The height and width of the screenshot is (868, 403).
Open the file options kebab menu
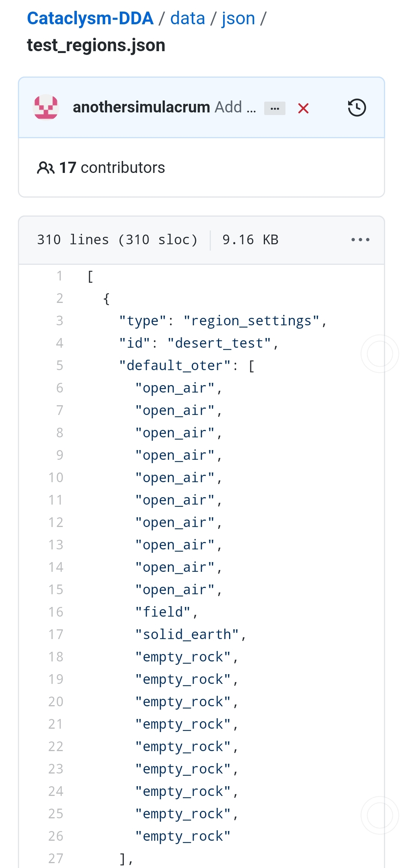click(359, 239)
